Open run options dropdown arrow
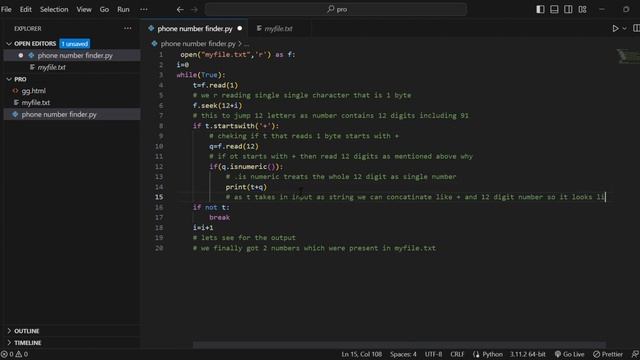 (x=624, y=28)
